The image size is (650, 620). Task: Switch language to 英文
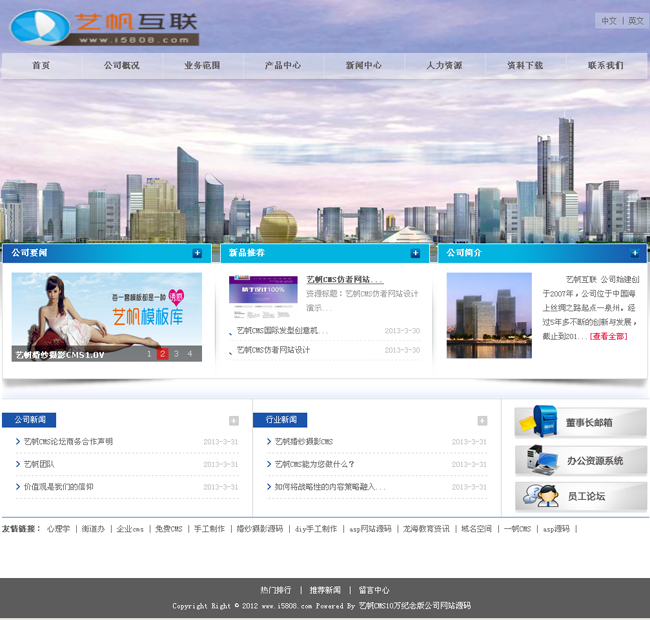click(635, 21)
